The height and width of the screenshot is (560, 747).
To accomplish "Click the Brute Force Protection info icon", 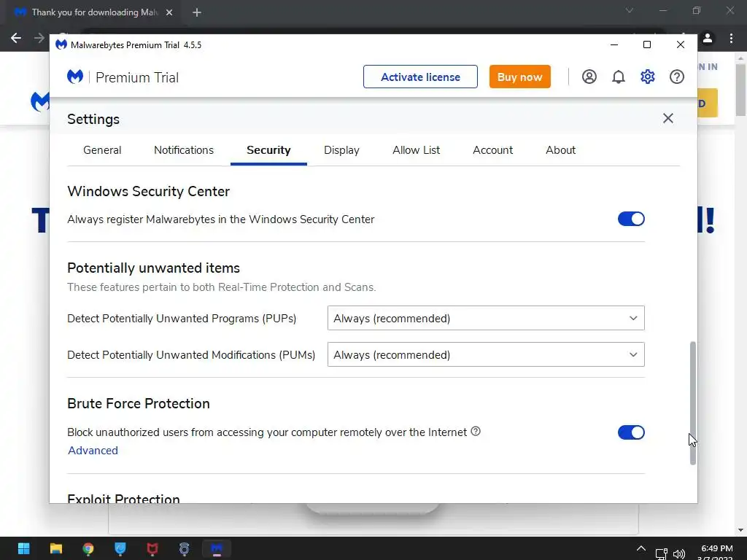I will [476, 432].
